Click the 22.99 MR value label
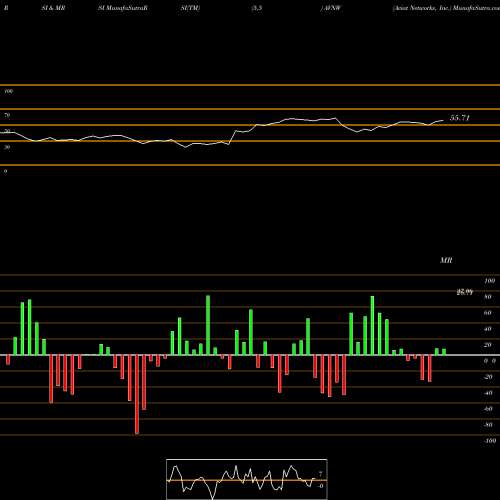Image resolution: width=500 pixels, height=500 pixels. point(465,292)
